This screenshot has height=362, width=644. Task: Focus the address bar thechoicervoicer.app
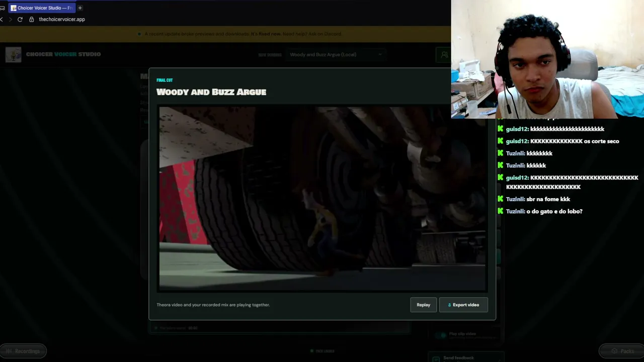pos(62,19)
